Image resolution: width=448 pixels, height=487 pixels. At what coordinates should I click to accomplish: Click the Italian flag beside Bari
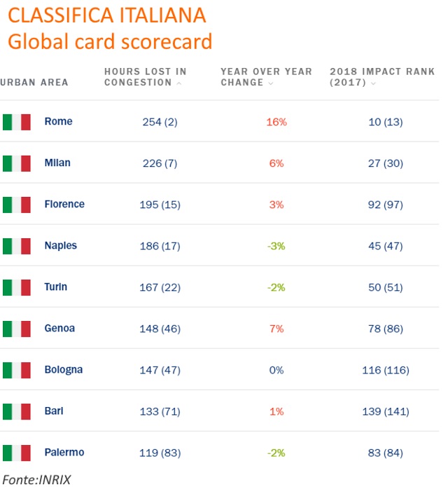[16, 411]
